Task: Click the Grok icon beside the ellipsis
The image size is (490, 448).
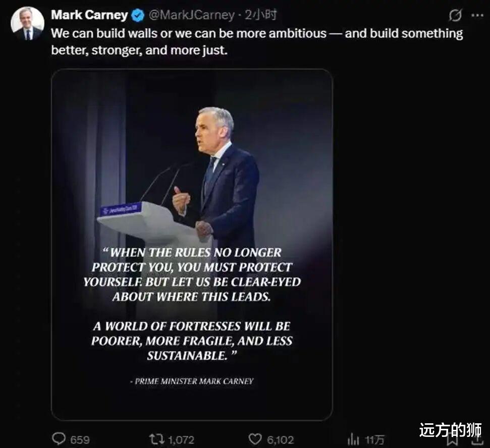Action: pos(455,16)
